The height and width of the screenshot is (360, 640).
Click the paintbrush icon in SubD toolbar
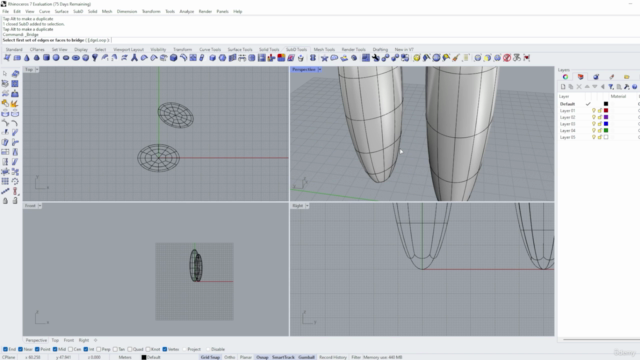[x=456, y=58]
